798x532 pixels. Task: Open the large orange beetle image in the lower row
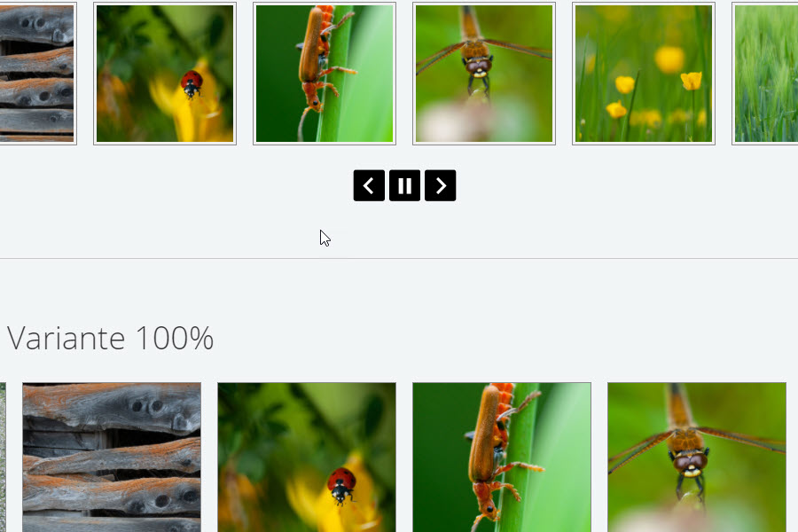[x=502, y=458]
